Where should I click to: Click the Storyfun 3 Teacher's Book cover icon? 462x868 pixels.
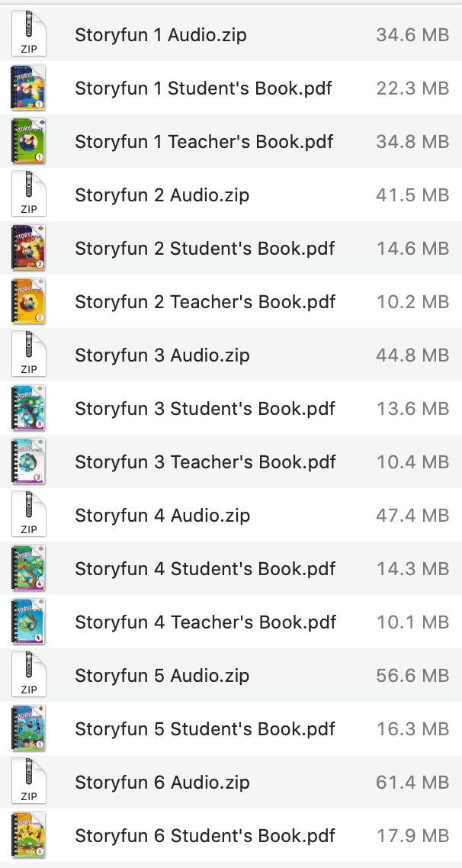(x=28, y=461)
